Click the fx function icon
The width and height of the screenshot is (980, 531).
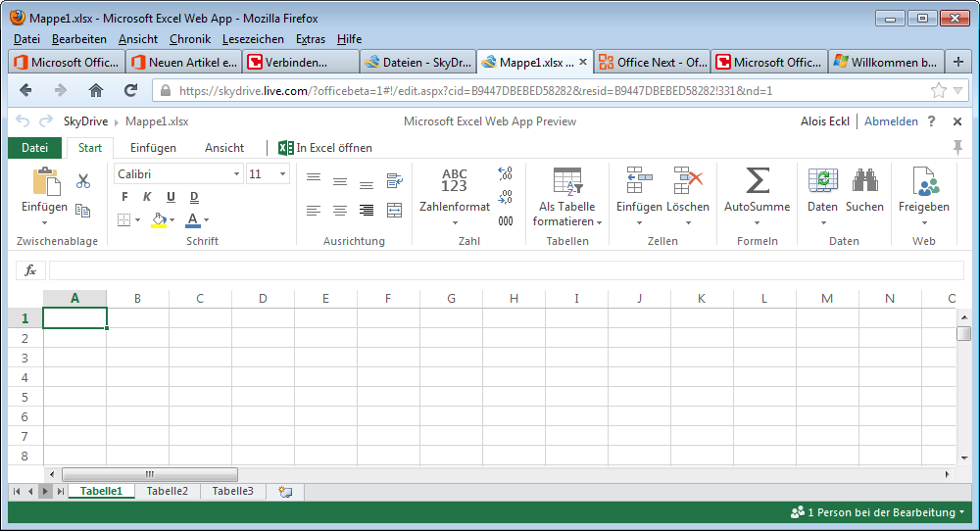(30, 270)
